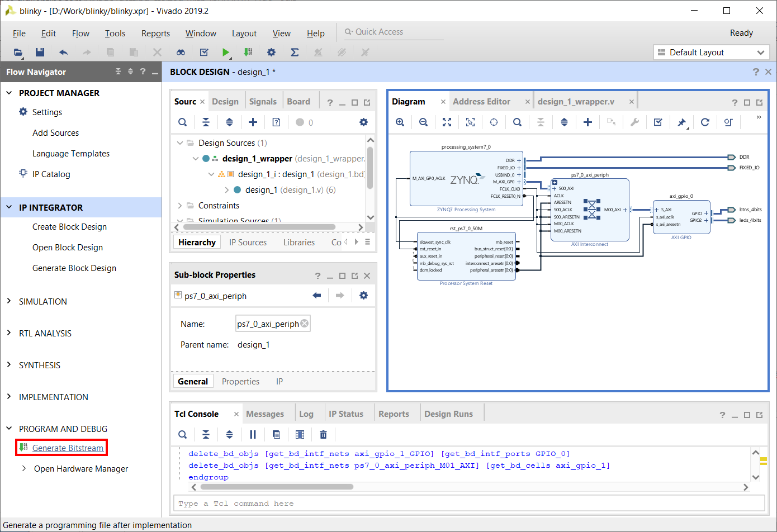Click the Tcl command input field
Image resolution: width=777 pixels, height=532 pixels.
point(469,503)
